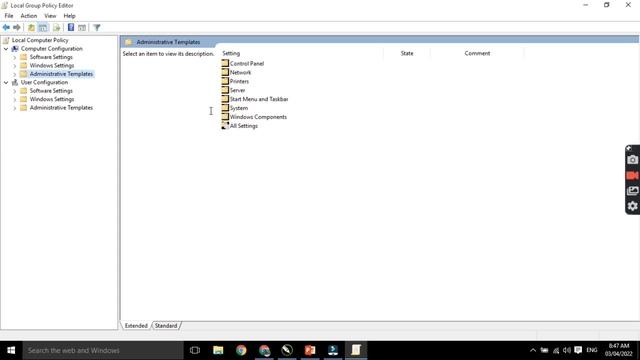
Task: Collapse the User Configuration node
Action: [x=6, y=82]
